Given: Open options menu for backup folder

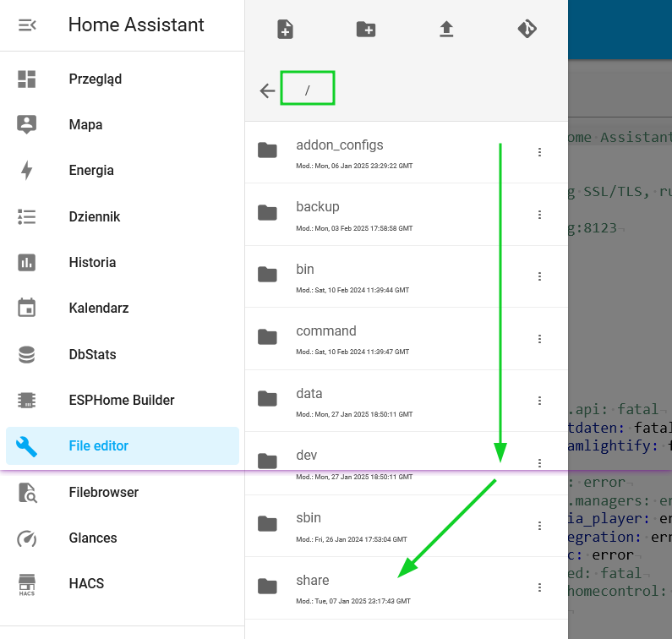Looking at the screenshot, I should 539,215.
